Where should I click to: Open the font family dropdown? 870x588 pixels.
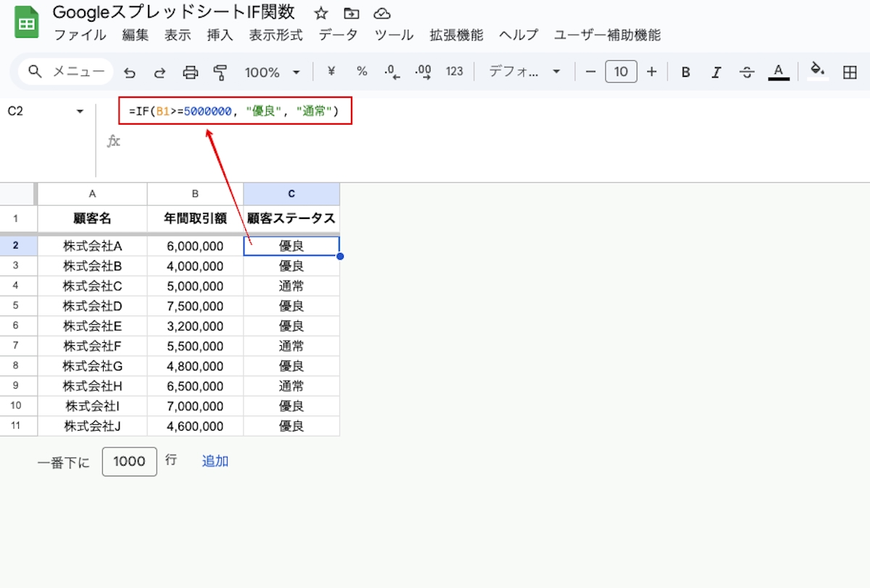click(x=524, y=72)
